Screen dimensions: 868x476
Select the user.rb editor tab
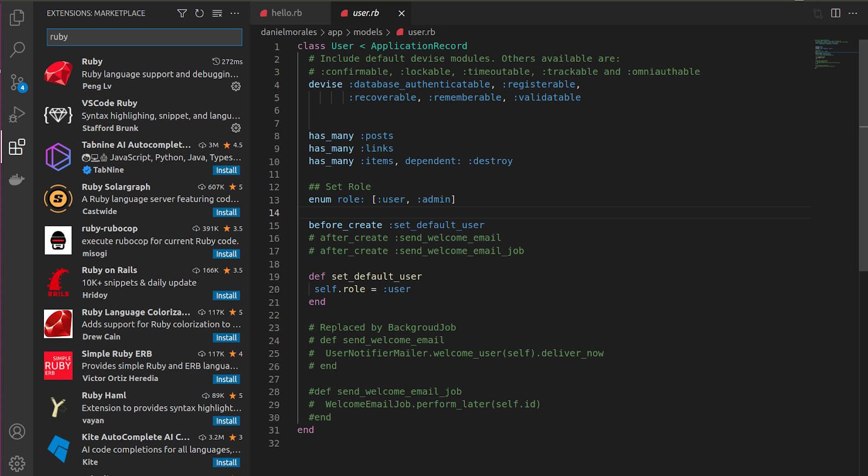pyautogui.click(x=366, y=13)
